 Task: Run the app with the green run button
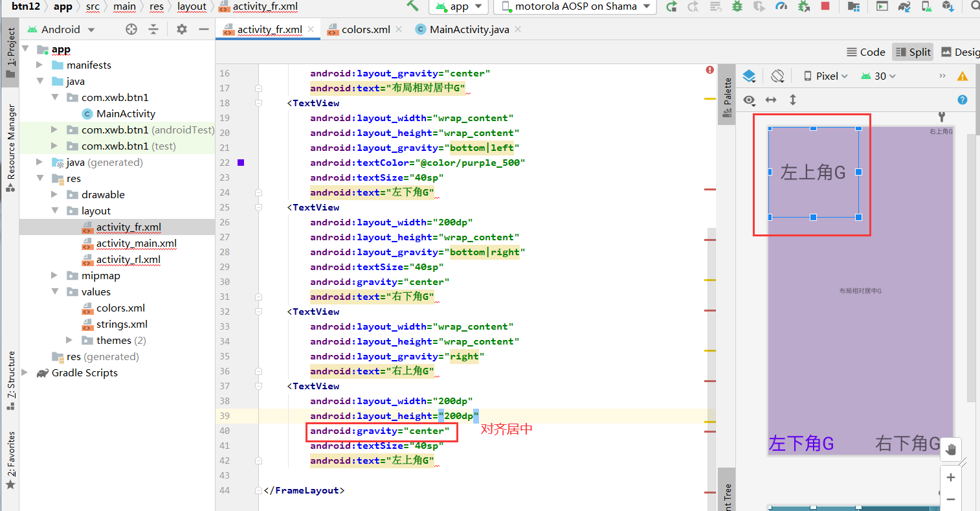[672, 6]
